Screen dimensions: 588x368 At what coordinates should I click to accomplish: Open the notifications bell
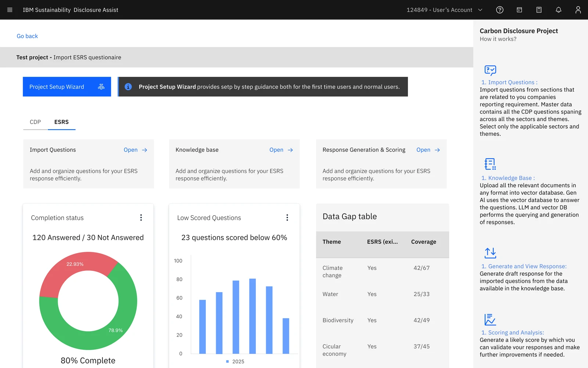pyautogui.click(x=559, y=10)
